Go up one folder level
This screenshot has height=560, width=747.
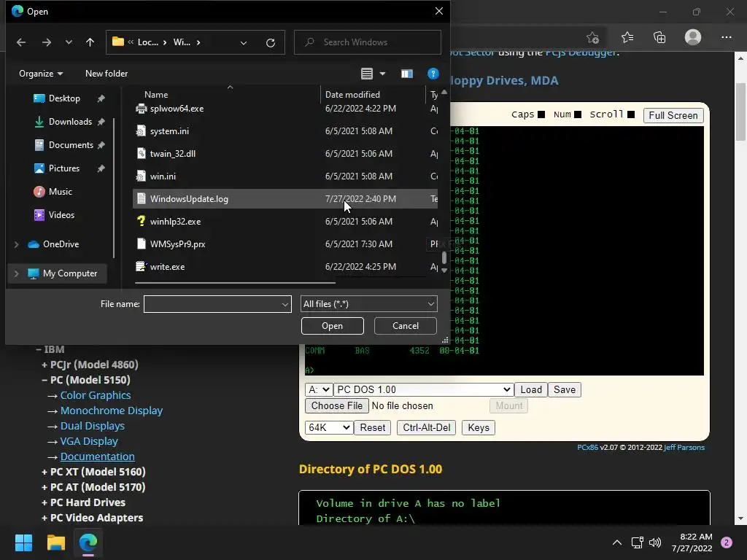coord(90,42)
